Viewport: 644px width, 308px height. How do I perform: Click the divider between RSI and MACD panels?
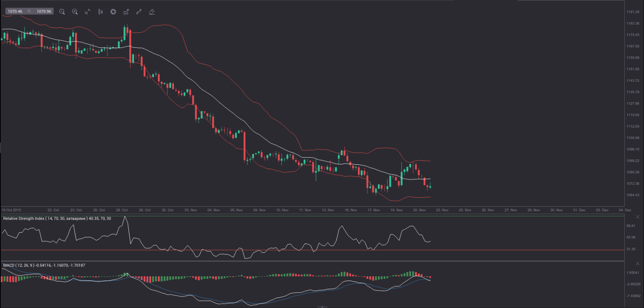(x=312, y=261)
